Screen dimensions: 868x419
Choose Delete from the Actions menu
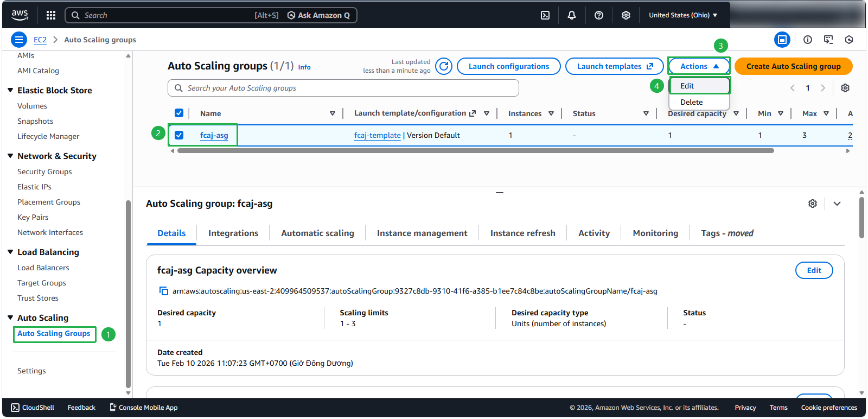[x=699, y=102]
